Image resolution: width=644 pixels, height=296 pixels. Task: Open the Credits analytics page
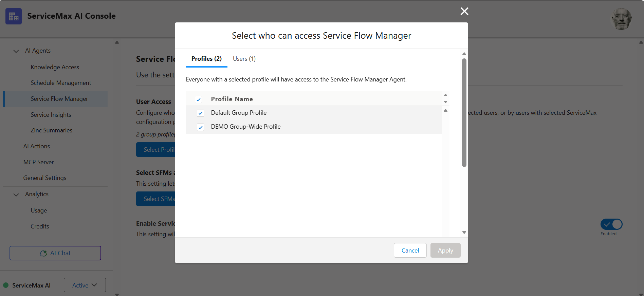point(40,226)
